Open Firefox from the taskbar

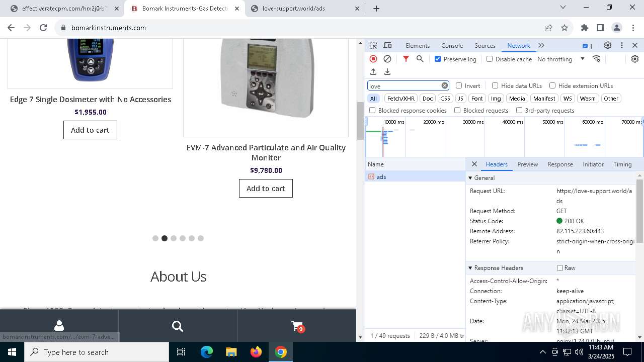pyautogui.click(x=256, y=352)
